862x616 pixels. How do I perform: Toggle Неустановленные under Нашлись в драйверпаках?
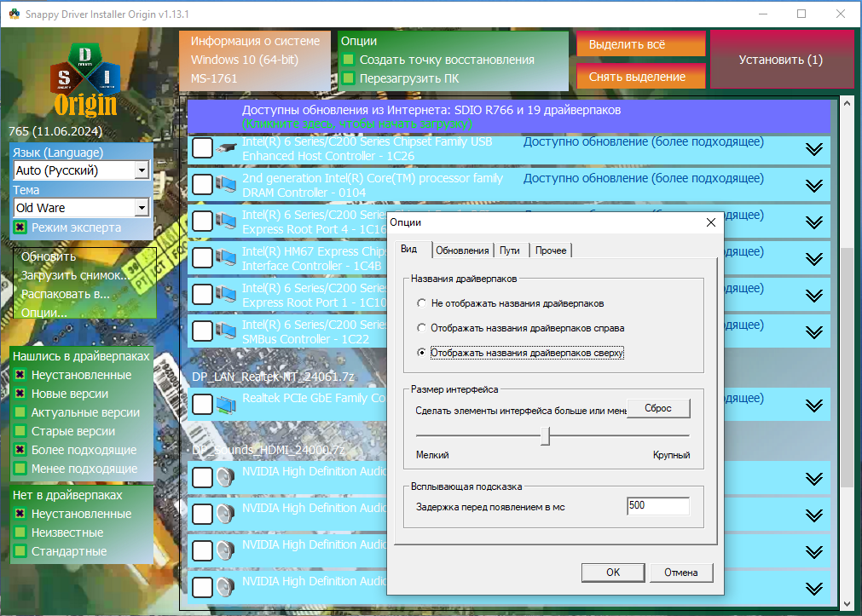click(20, 375)
